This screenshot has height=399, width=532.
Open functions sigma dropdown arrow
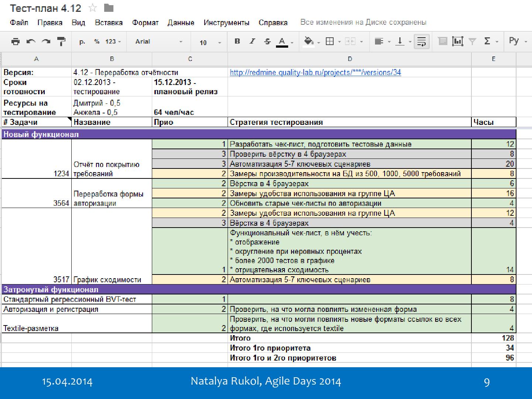pyautogui.click(x=497, y=42)
